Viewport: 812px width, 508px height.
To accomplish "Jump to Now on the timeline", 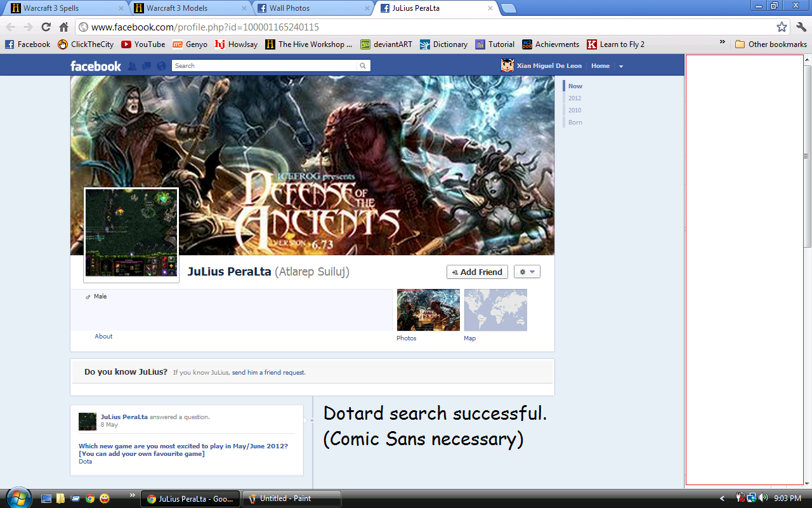I will [575, 86].
